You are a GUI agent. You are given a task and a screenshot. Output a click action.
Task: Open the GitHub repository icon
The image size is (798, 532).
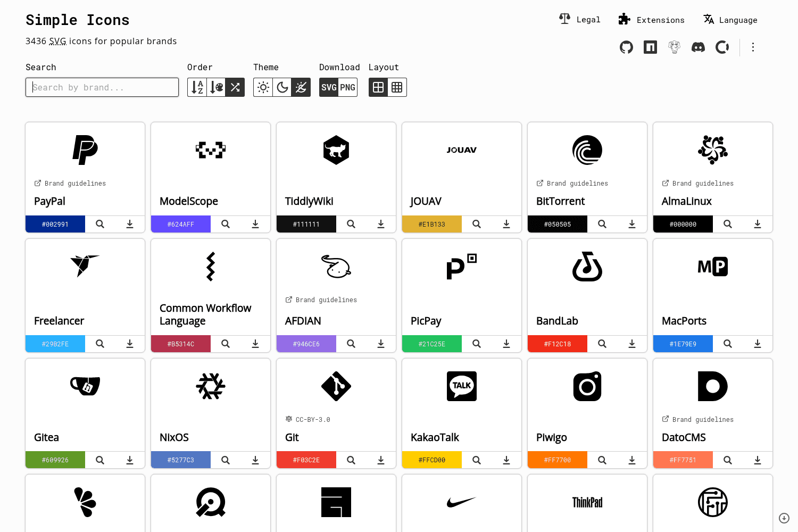point(627,47)
